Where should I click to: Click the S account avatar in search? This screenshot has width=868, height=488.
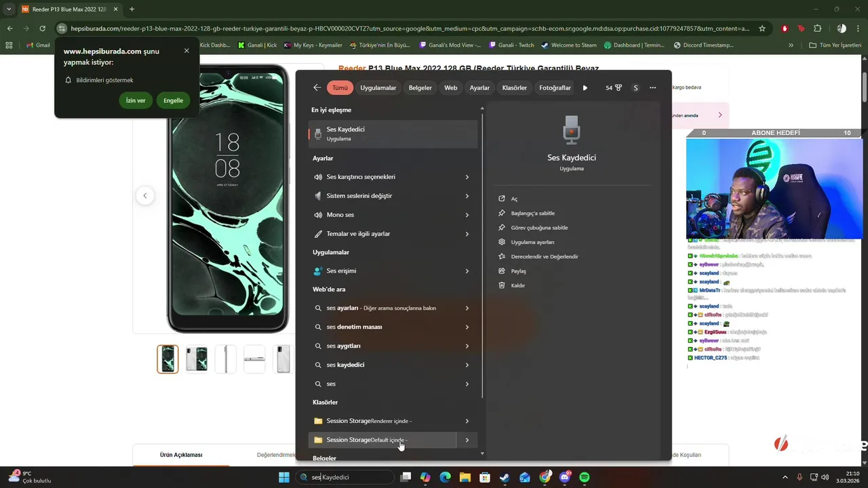point(635,87)
